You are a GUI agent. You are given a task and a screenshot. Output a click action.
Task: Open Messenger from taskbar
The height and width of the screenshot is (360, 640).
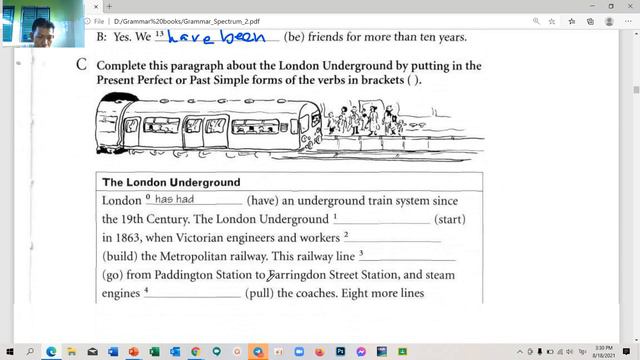click(x=361, y=351)
